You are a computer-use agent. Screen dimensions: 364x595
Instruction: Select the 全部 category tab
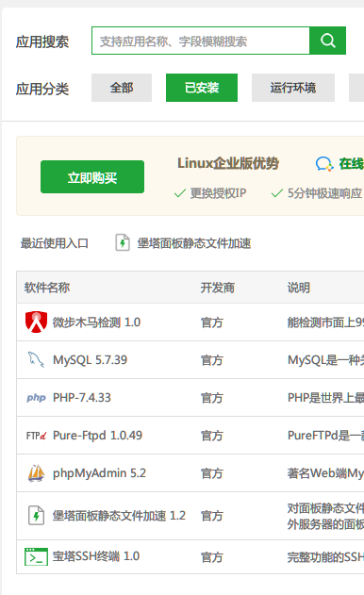(122, 88)
